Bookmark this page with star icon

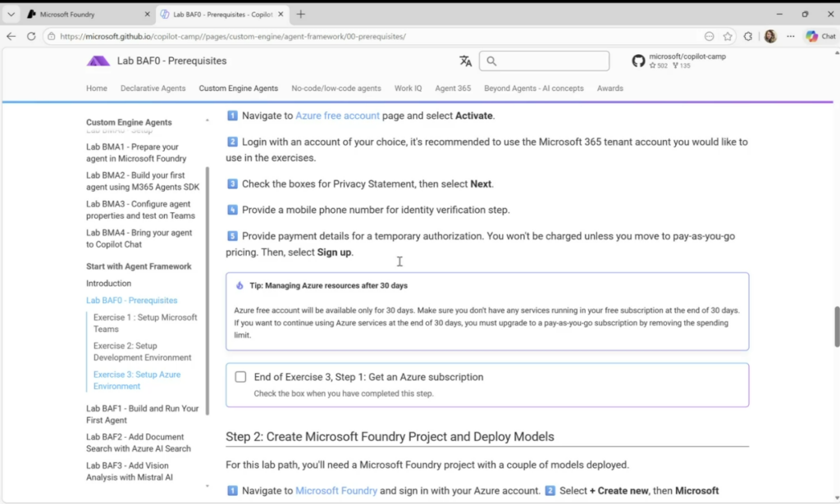pyautogui.click(x=728, y=36)
